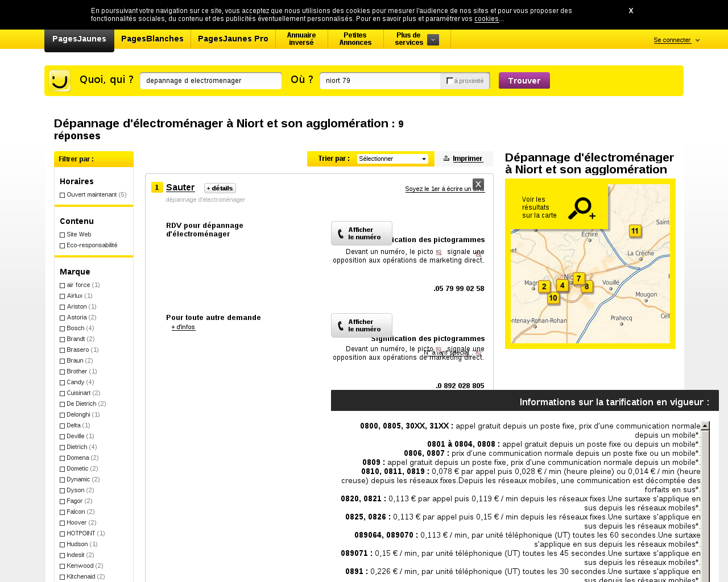This screenshot has width=728, height=582.
Task: Click the + détails button for Sauter
Action: tap(220, 188)
